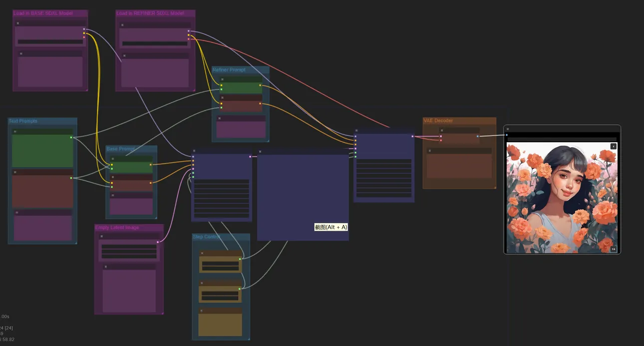Click the green positive text box in Text Prompts

42,151
